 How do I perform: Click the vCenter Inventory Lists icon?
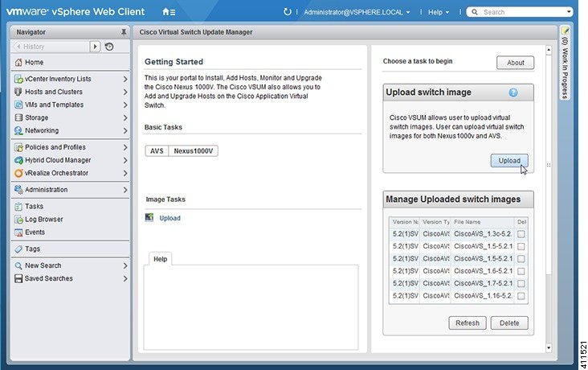tap(18, 79)
